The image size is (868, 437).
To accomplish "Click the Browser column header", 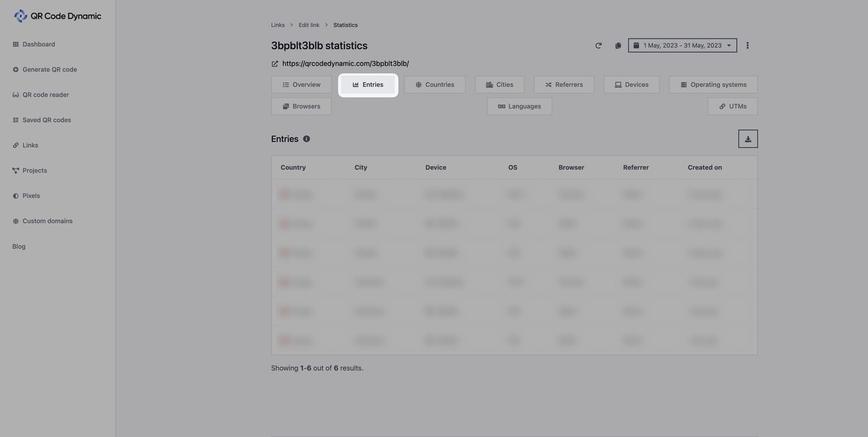I will (x=571, y=168).
